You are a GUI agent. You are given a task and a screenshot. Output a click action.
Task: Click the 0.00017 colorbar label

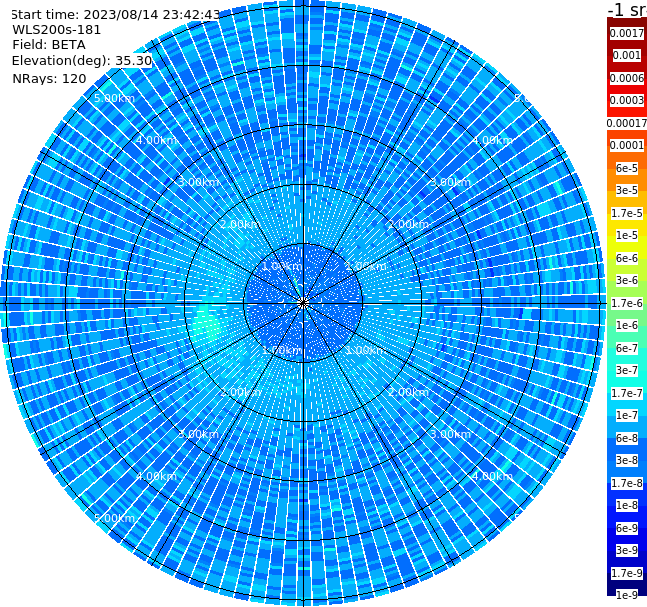(x=627, y=123)
